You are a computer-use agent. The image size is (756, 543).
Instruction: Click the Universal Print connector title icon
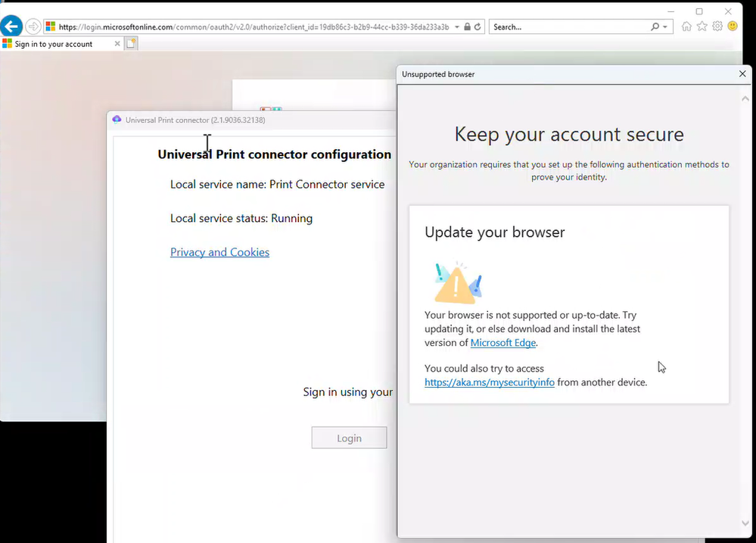117,119
